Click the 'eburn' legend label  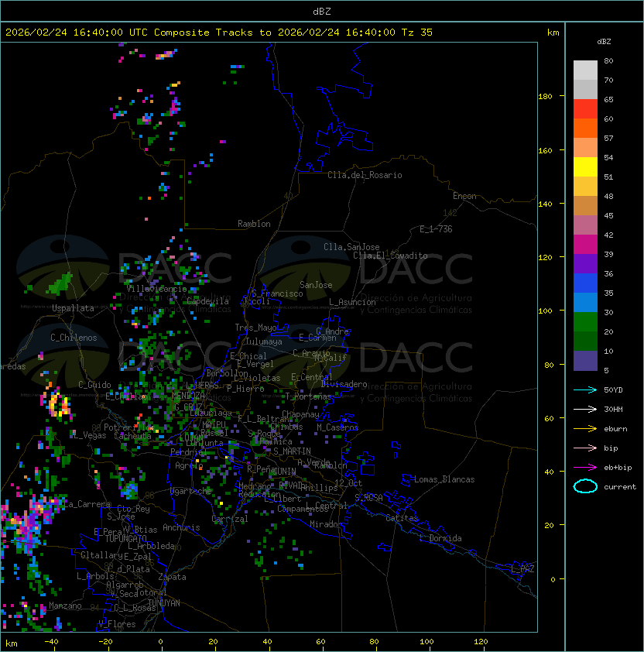coord(615,429)
